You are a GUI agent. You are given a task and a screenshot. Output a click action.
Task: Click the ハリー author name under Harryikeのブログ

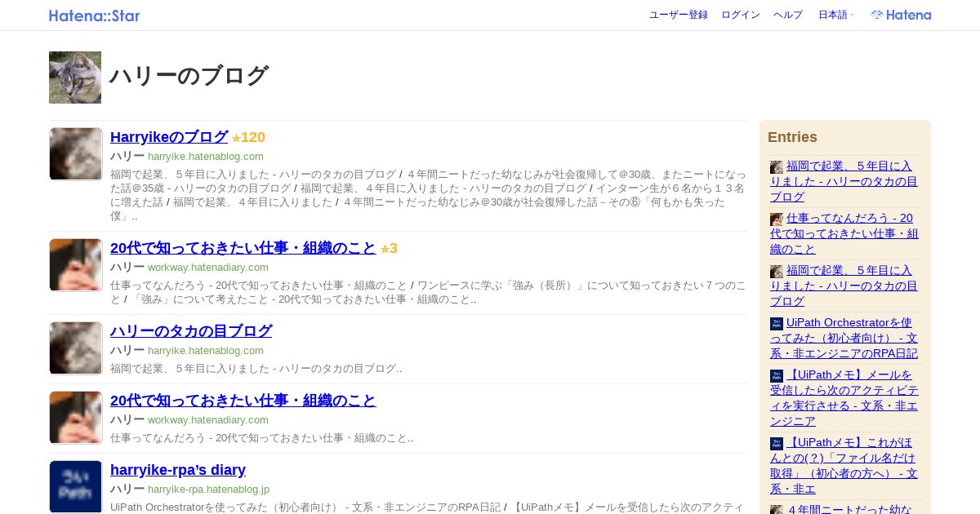(x=127, y=156)
